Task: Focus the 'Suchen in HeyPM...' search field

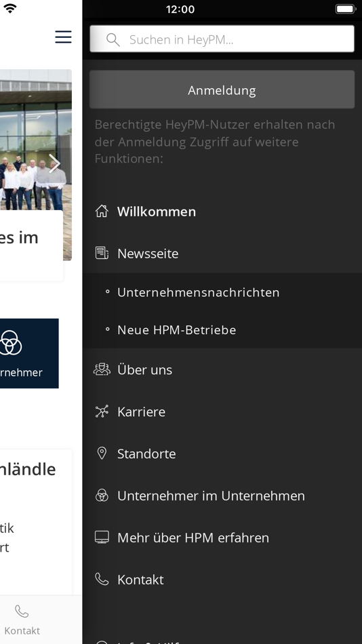Action: click(x=222, y=39)
